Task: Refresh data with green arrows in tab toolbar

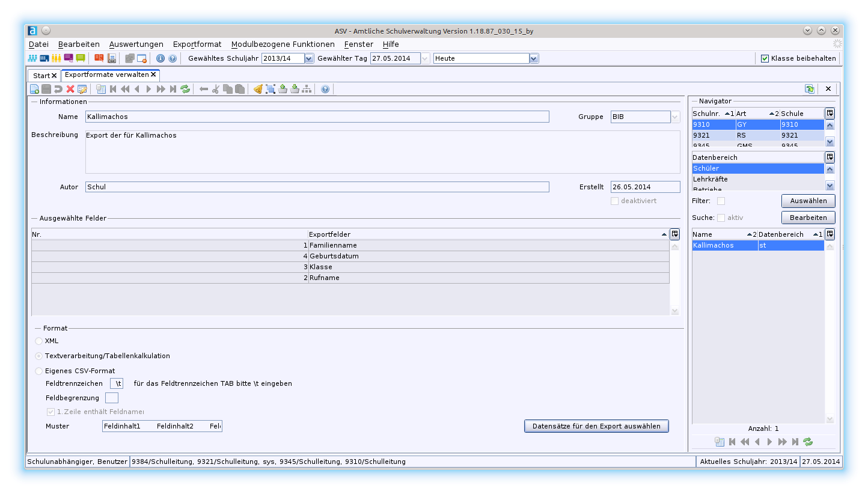Action: click(185, 89)
